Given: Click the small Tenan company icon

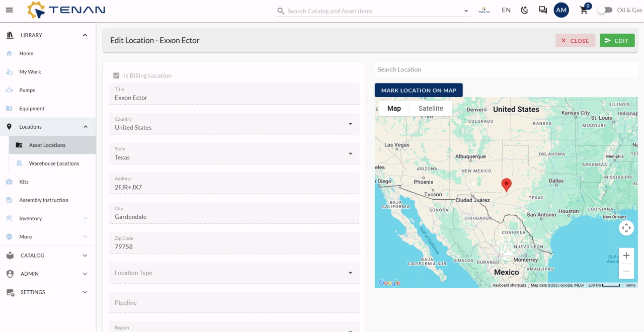Looking at the screenshot, I should click(x=484, y=10).
